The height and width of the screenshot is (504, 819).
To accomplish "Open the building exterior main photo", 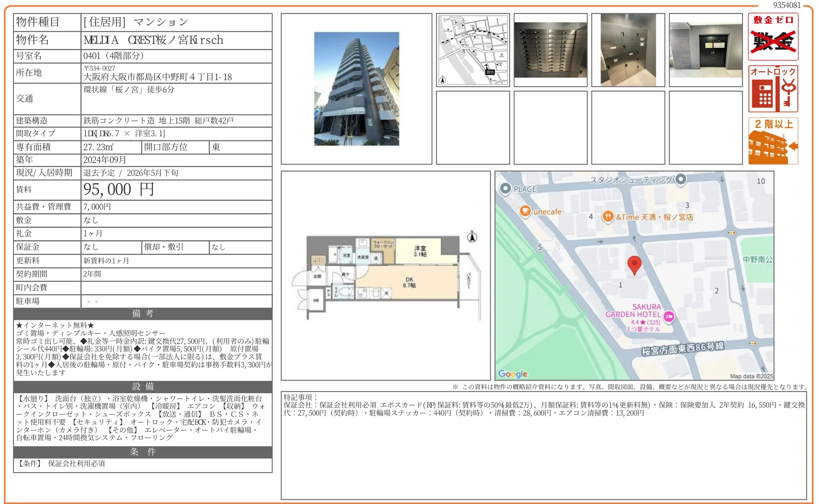I will pos(357,89).
